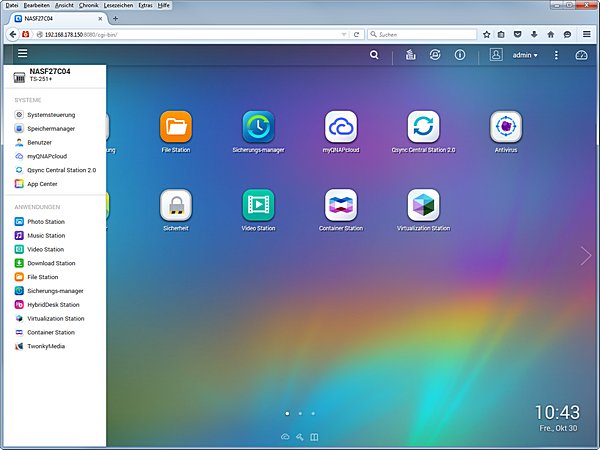Image resolution: width=600 pixels, height=450 pixels.
Task: Open myQNAPcloud desktop icon
Action: point(341,127)
